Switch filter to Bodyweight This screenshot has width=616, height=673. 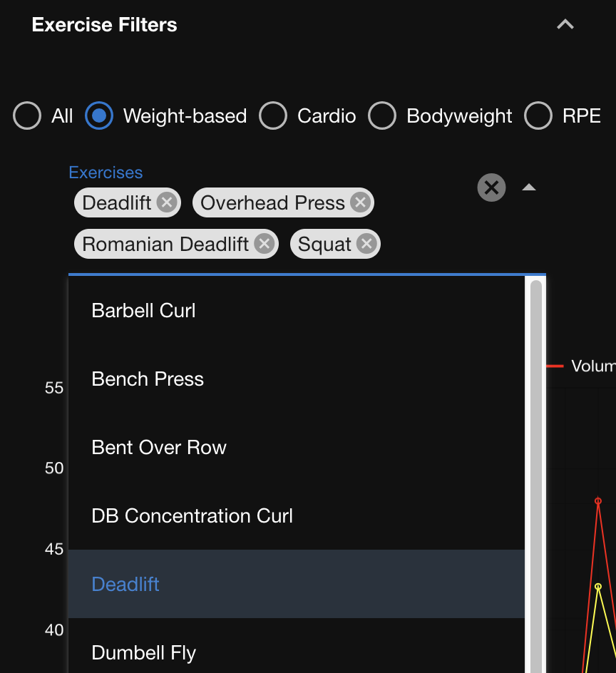click(x=382, y=116)
